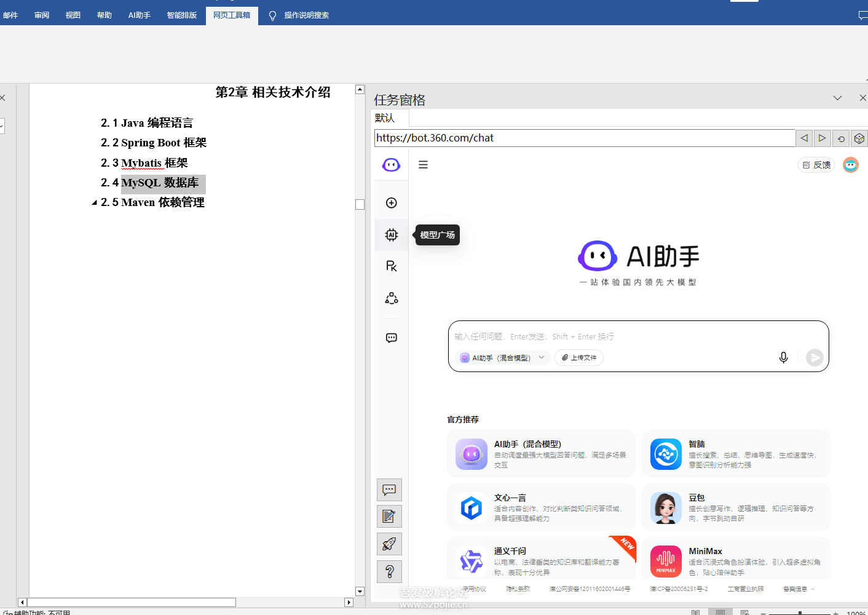Click the microphone voice input icon

tap(783, 357)
